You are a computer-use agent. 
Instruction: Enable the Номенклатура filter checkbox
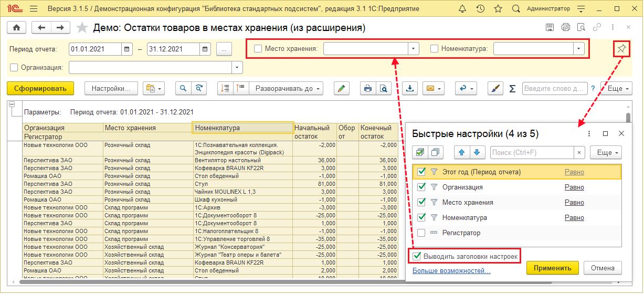434,49
